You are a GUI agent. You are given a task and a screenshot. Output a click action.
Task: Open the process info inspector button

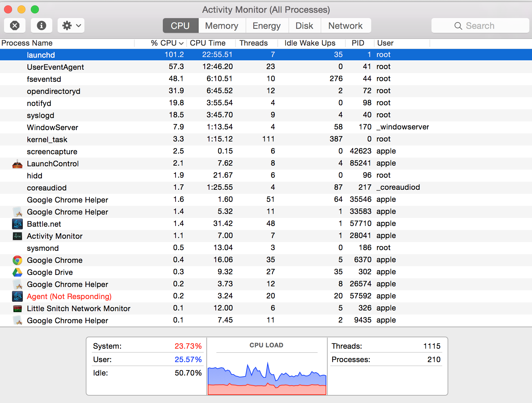pos(42,25)
